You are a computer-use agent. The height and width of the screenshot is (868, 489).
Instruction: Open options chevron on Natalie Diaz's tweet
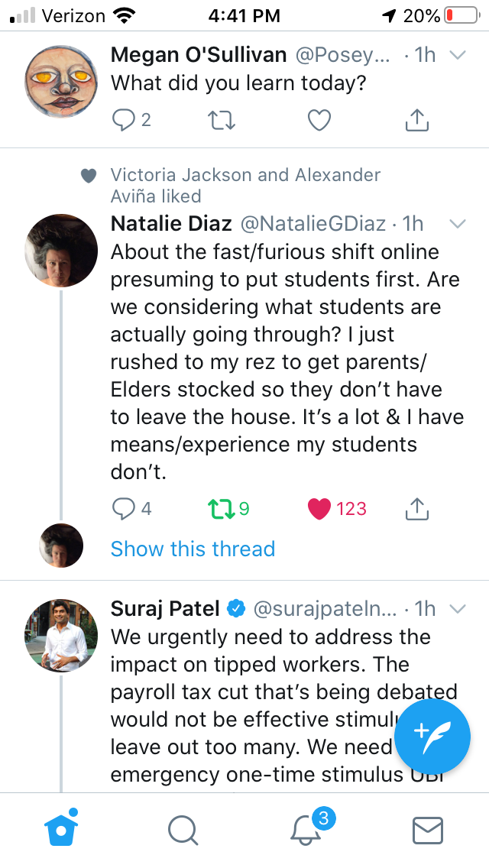pyautogui.click(x=458, y=224)
